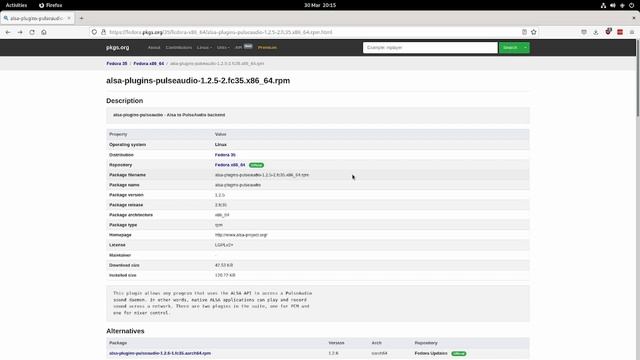Open Fedora x86_64 link in Repository row
The height and width of the screenshot is (360, 640).
(x=230, y=165)
